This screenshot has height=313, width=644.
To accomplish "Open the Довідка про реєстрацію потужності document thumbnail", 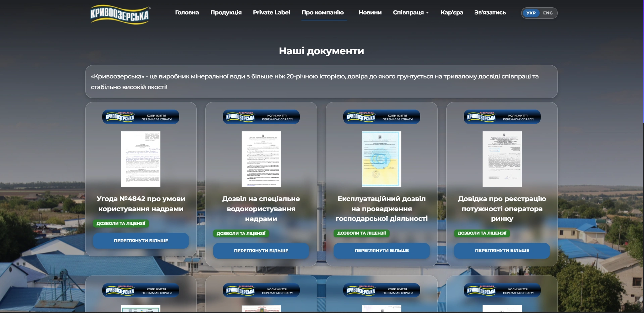I will click(x=502, y=159).
